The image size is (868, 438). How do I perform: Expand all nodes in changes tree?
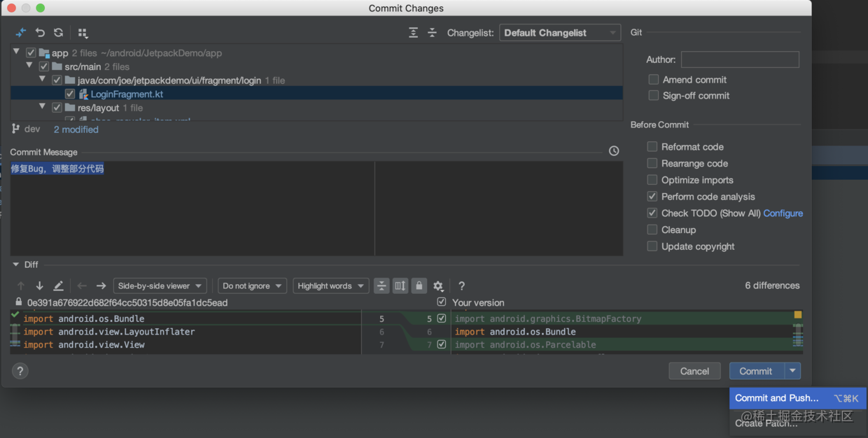(x=414, y=33)
